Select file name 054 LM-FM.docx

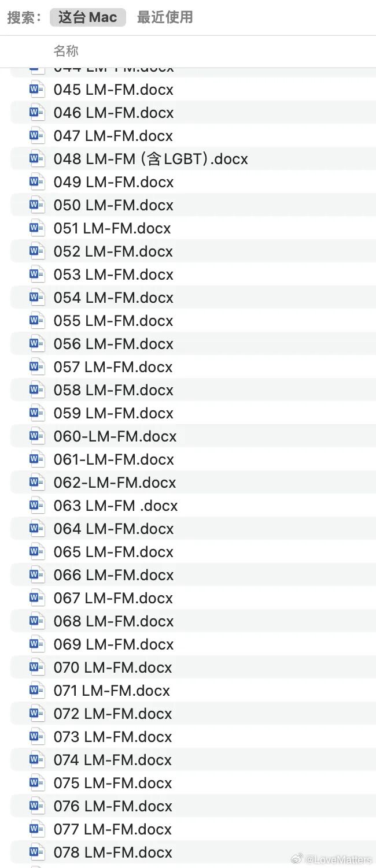[113, 298]
